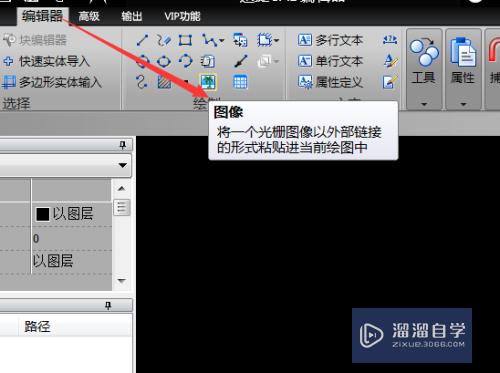Screen dimensions: 500x373
Task: Open dropdown arrow next to Polyline tool
Action: (221, 41)
